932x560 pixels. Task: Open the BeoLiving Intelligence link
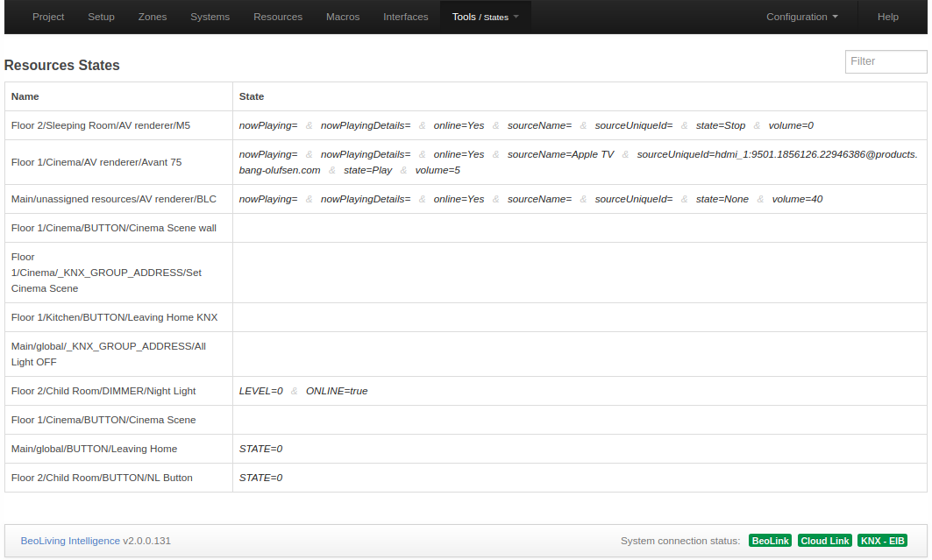pyautogui.click(x=70, y=541)
